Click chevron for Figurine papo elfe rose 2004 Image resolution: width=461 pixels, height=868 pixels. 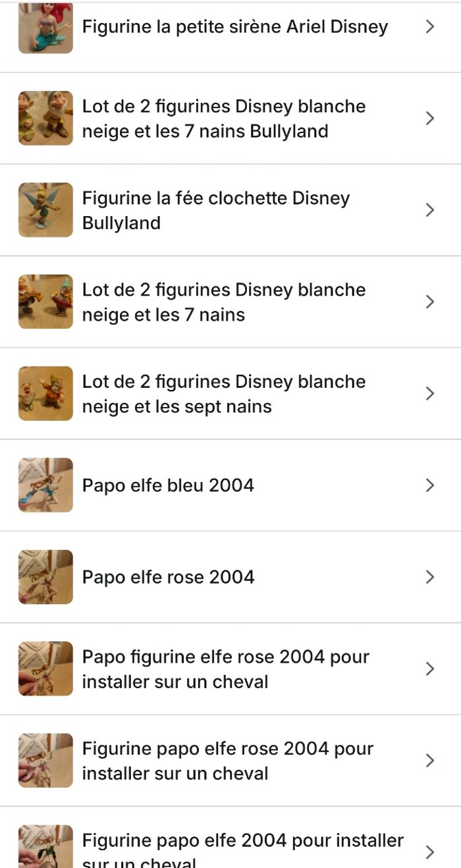[430, 760]
